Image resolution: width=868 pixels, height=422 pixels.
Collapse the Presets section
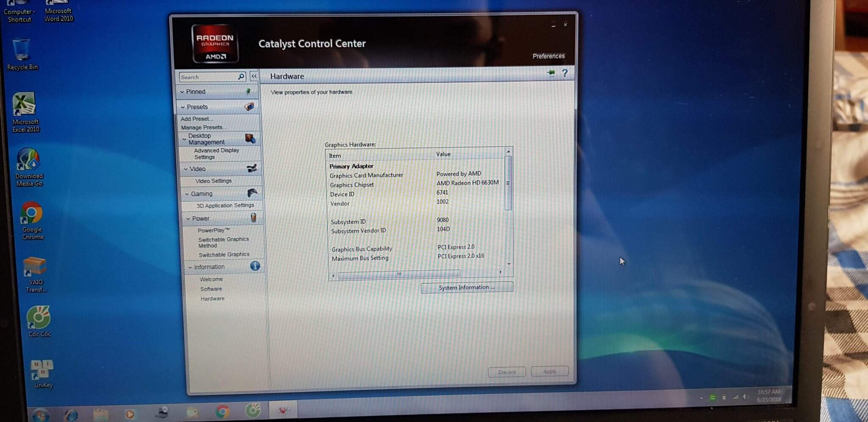click(183, 107)
